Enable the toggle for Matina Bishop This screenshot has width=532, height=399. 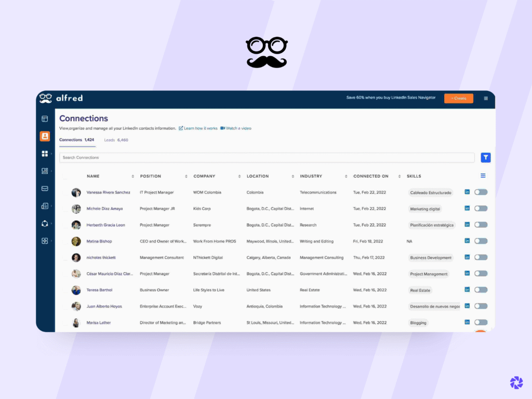pos(481,241)
